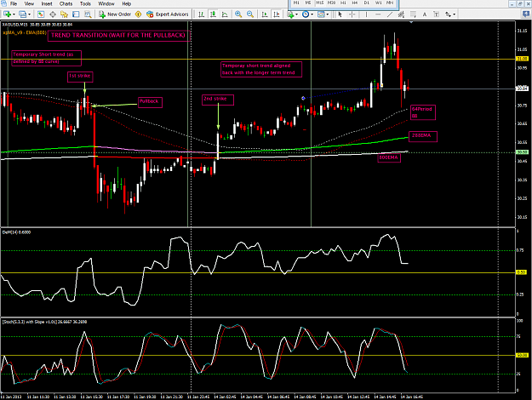Select the Fibonacci retracement tool
The height and width of the screenshot is (400, 532).
[413, 14]
